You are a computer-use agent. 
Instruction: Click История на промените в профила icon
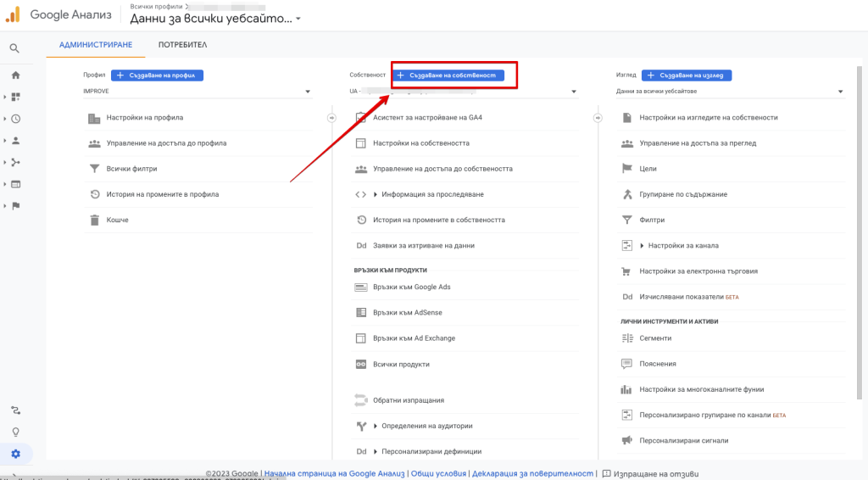[95, 194]
